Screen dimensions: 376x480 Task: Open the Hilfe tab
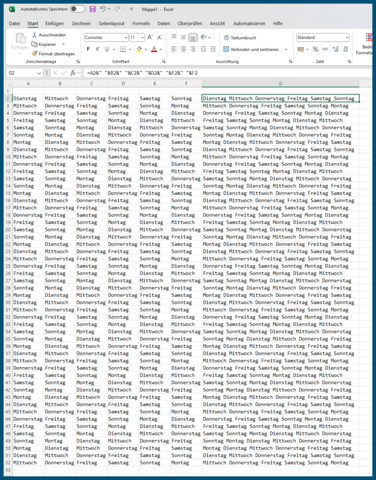[x=278, y=23]
